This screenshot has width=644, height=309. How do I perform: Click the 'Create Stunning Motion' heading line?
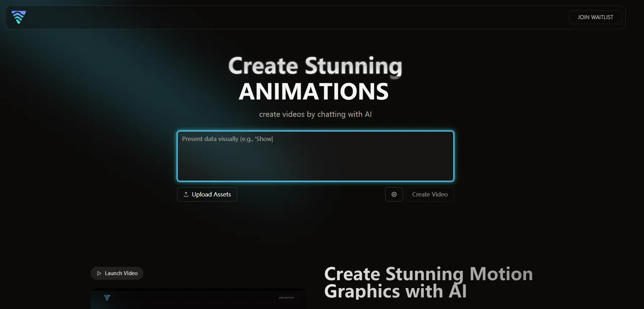tap(428, 274)
